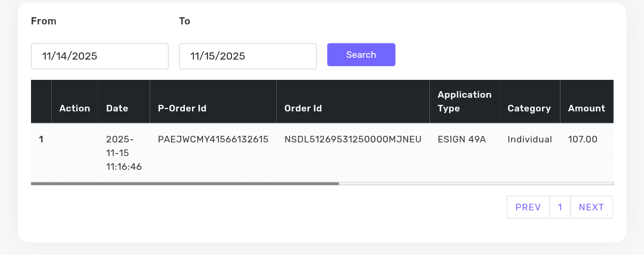
Task: Select the P-Order Id column header
Action: (x=182, y=108)
